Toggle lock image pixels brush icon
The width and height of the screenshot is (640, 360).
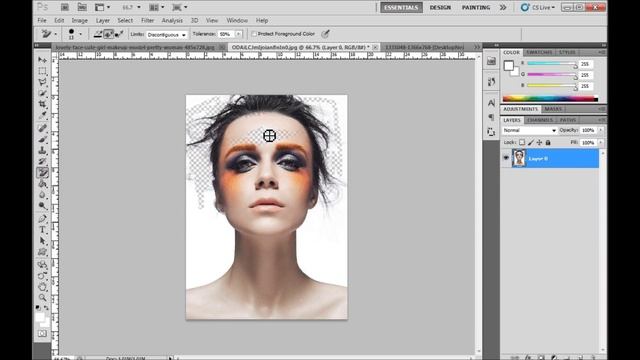coord(531,142)
